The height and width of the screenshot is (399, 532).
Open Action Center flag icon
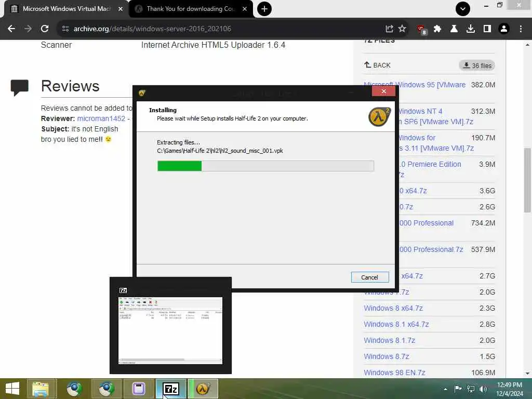(x=458, y=389)
